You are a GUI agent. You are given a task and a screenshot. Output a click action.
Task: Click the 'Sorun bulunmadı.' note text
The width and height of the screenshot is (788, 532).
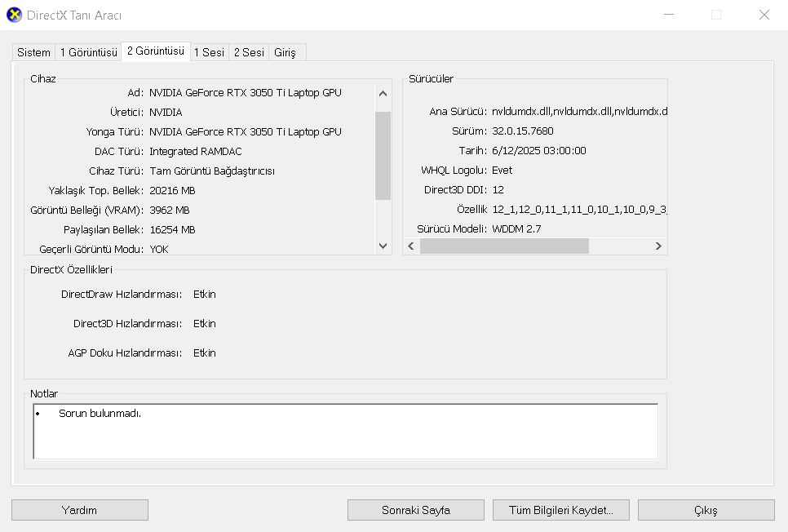(x=100, y=414)
